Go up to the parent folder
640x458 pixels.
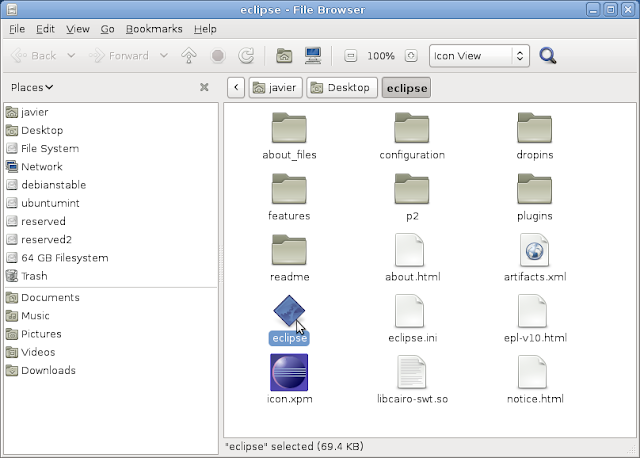pyautogui.click(x=189, y=56)
